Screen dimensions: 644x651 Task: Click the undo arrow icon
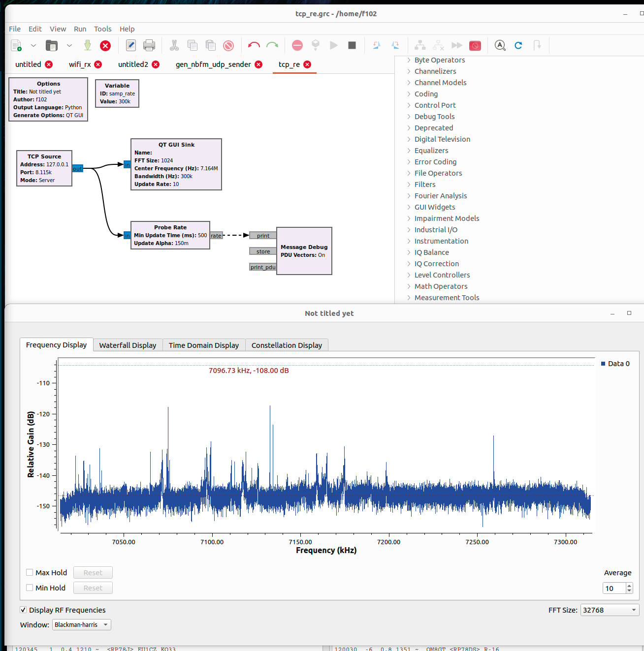[x=254, y=46]
